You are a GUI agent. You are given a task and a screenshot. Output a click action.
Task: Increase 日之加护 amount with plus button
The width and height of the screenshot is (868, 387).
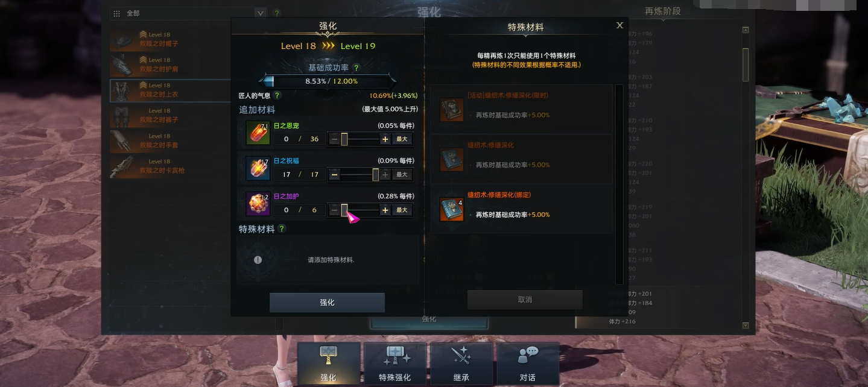click(x=385, y=210)
